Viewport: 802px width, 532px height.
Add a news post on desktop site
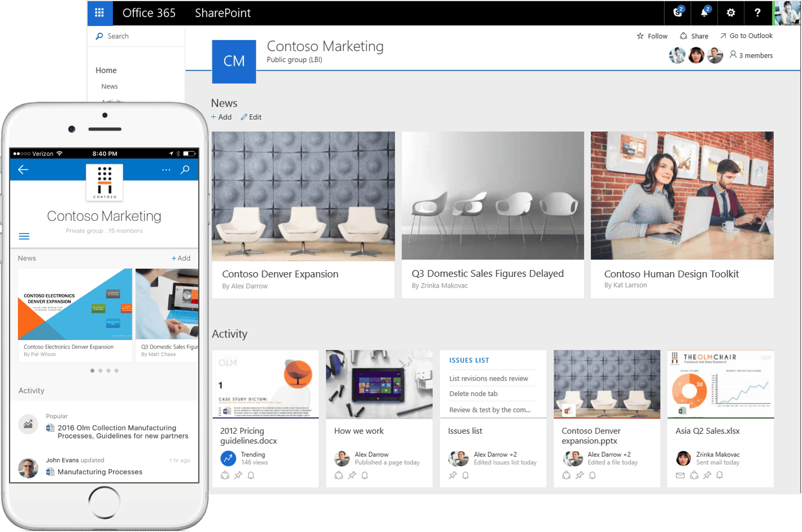coord(221,117)
